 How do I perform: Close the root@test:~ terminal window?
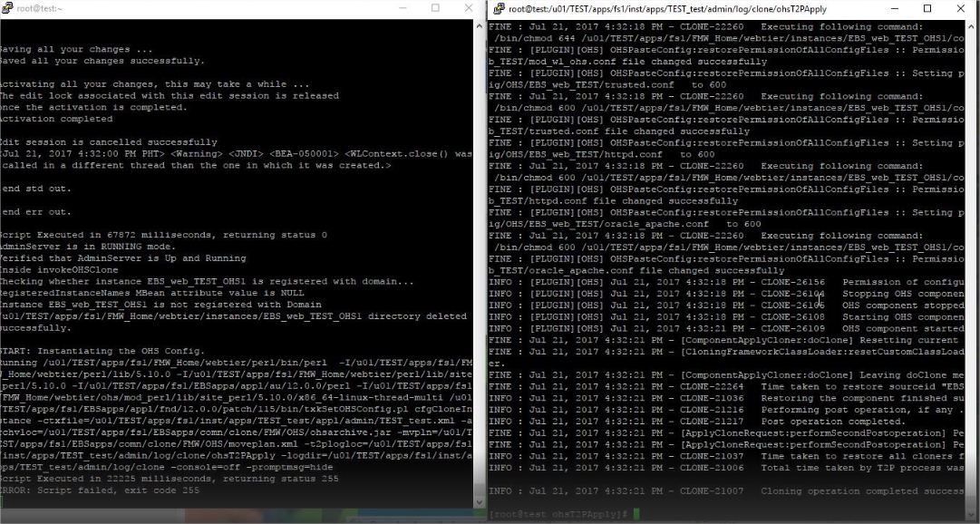[468, 8]
